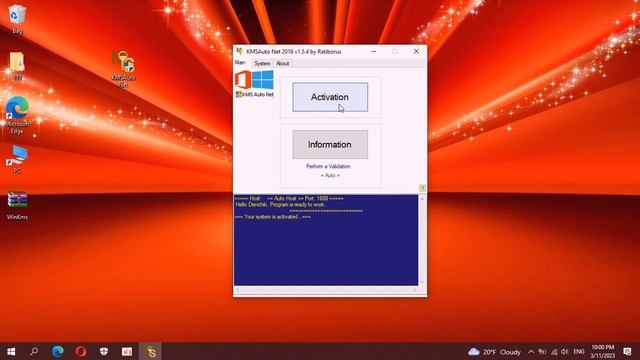Select the PC desktop icon

17,159
